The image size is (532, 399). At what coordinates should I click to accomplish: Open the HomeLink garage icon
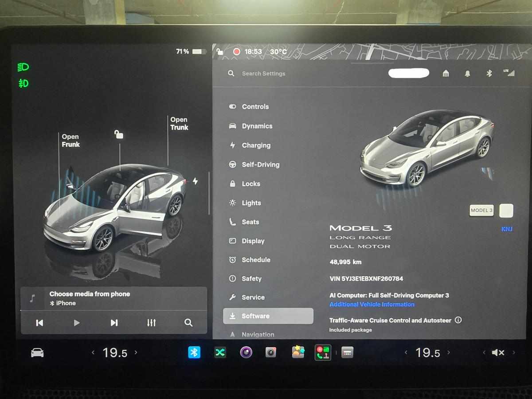(446, 74)
